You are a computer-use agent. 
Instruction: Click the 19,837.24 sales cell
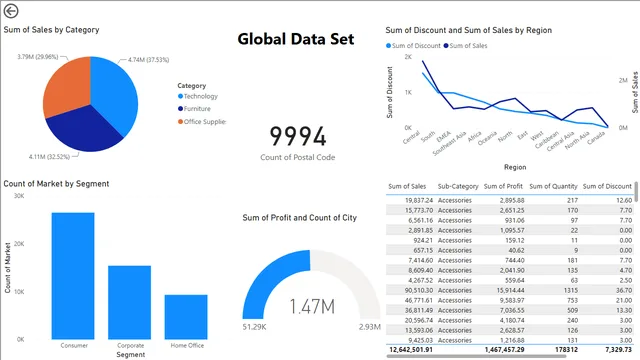[x=419, y=200]
